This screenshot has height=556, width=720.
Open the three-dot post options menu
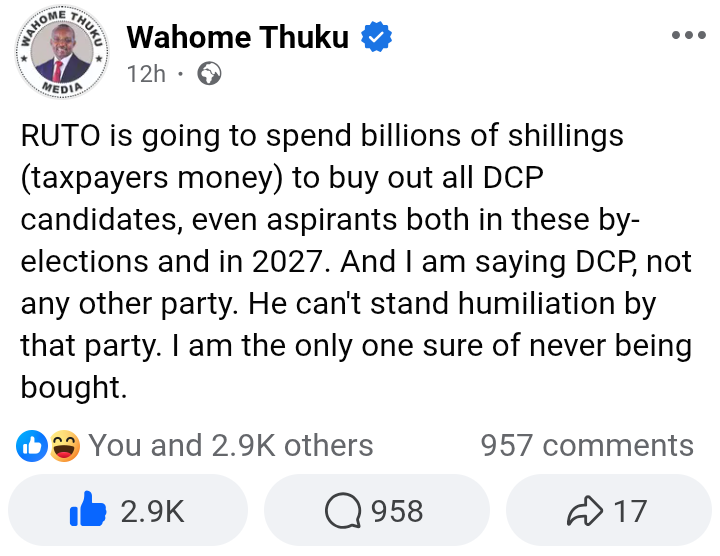(688, 36)
